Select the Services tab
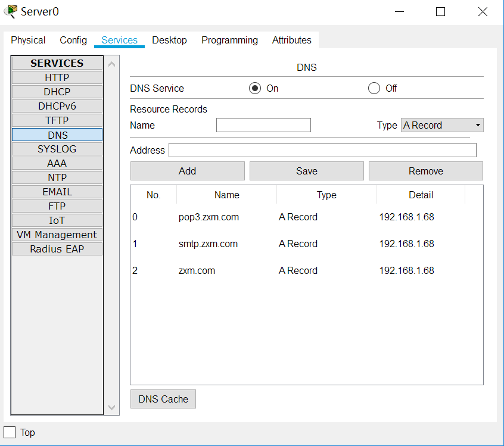The image size is (504, 446). pos(119,40)
